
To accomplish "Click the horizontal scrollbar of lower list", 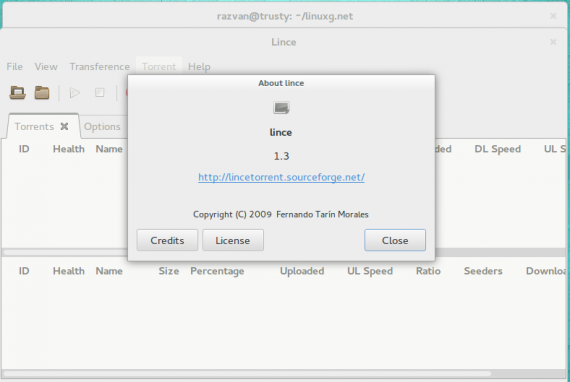I will (247, 373).
